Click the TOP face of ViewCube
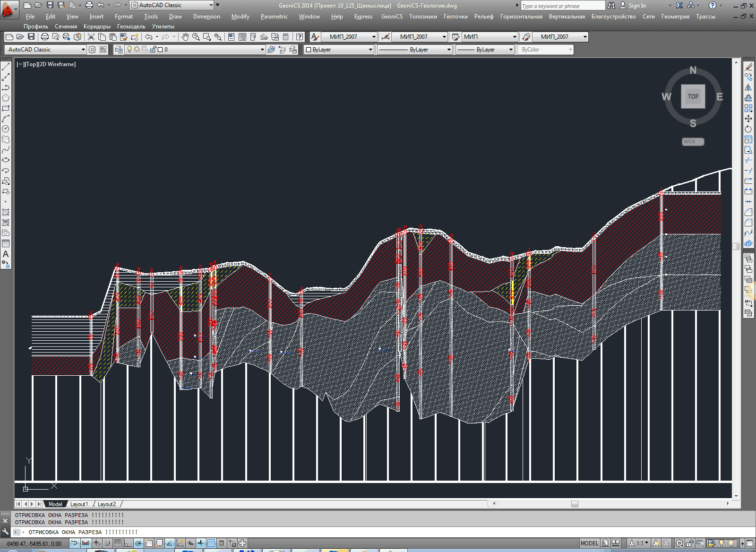The image size is (756, 552). (x=693, y=96)
